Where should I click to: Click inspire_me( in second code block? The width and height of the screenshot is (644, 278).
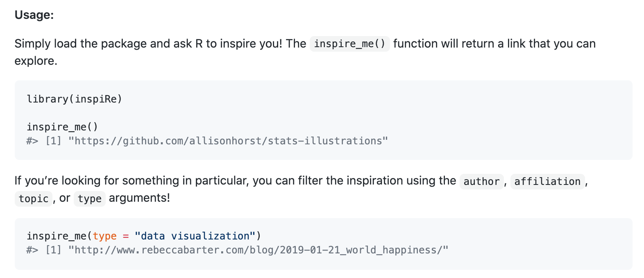(x=60, y=236)
